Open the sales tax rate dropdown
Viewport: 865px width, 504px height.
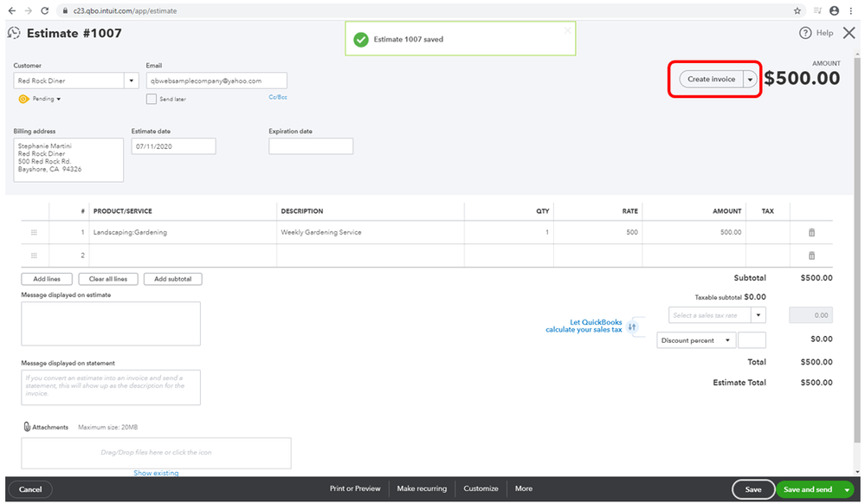click(758, 315)
